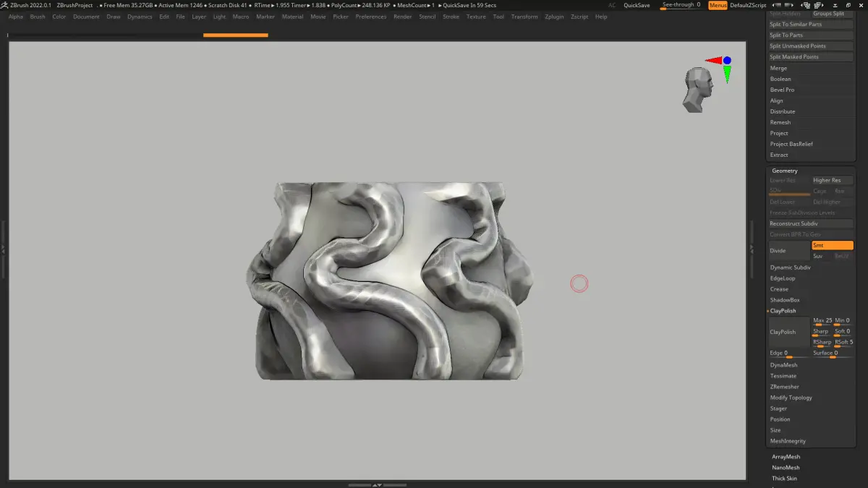Open the Render menu
This screenshot has height=488, width=868.
click(x=403, y=17)
